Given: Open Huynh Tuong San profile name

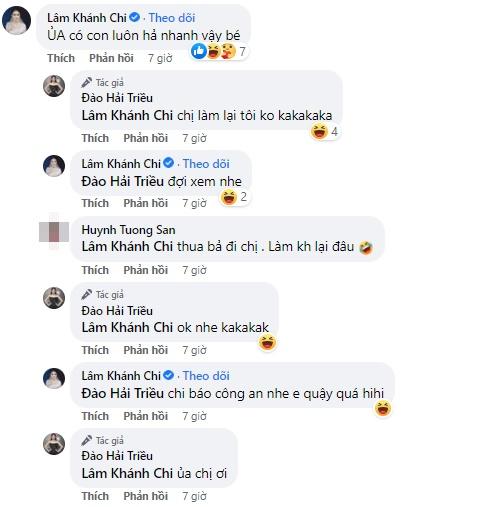Looking at the screenshot, I should pos(128,230).
